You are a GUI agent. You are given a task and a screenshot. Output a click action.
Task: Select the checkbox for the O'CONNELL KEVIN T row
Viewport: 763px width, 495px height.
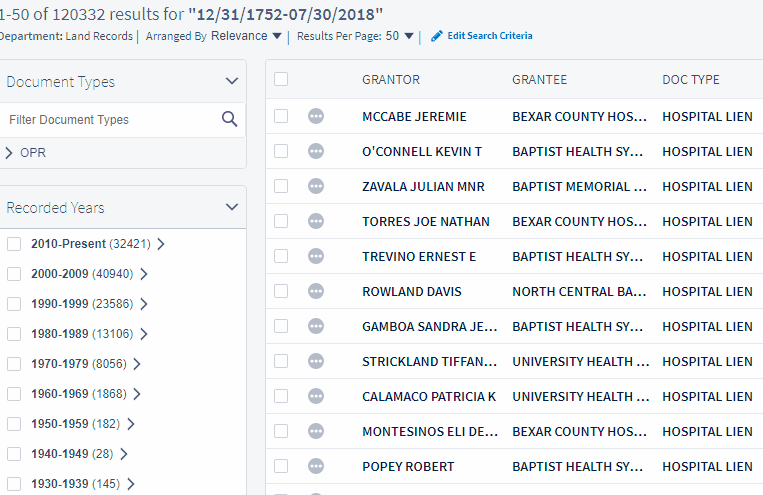(281, 151)
